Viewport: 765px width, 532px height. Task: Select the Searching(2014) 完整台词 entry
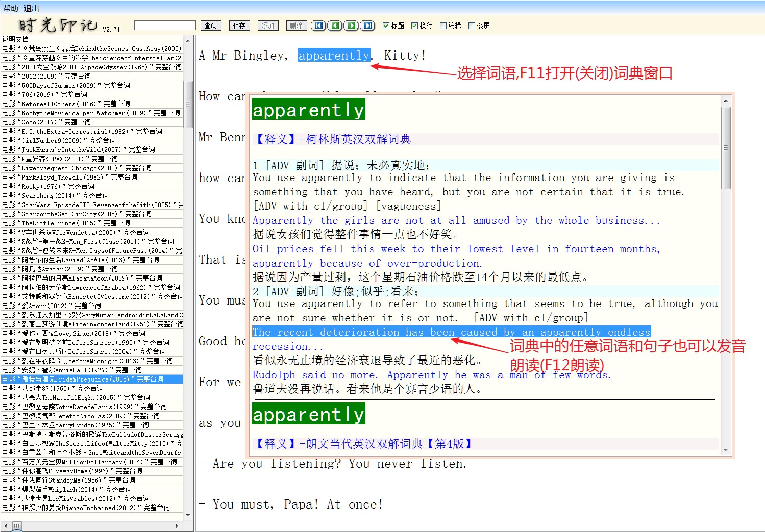point(92,195)
